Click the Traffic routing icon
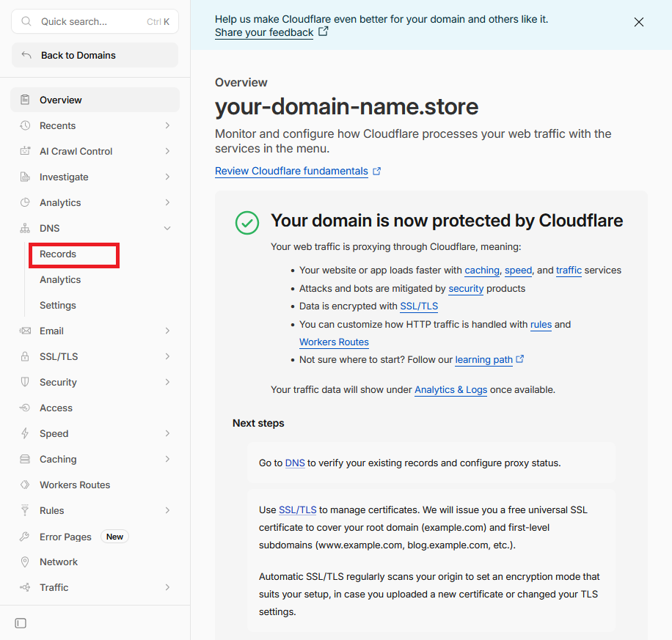672x640 pixels. coord(25,587)
